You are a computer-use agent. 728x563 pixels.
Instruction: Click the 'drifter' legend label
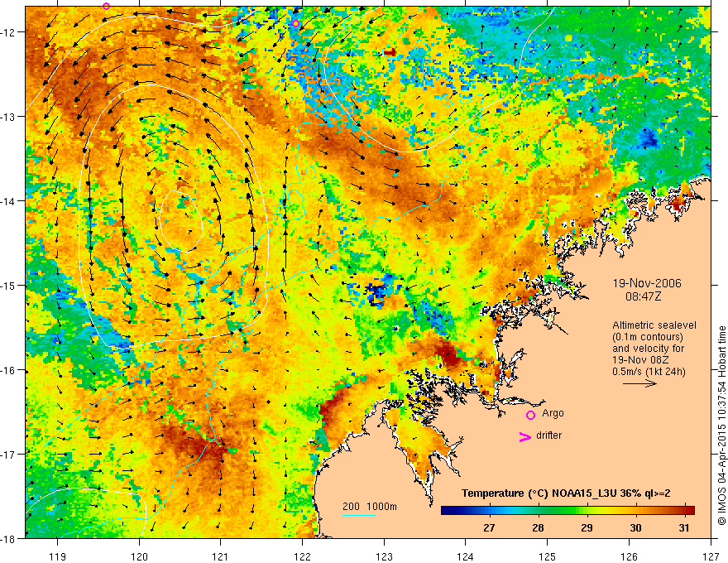tap(548, 435)
